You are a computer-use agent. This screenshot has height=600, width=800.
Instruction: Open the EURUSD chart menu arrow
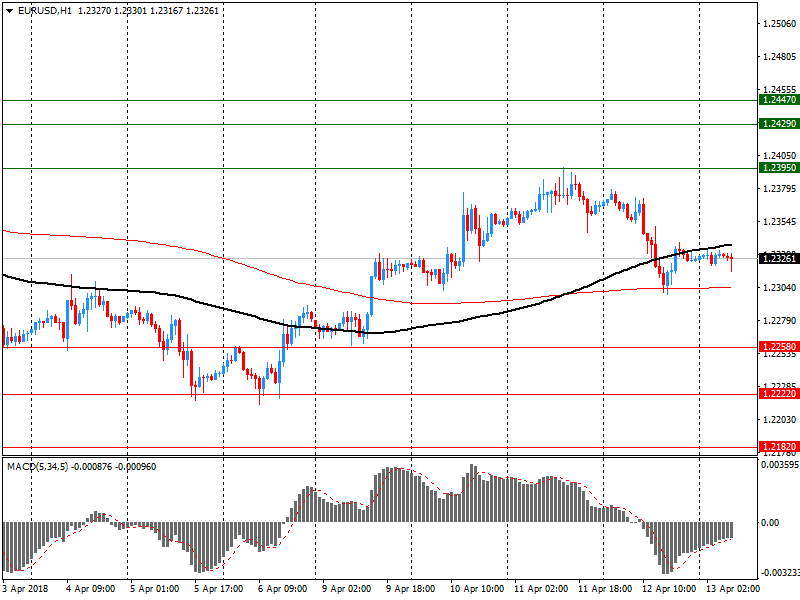pyautogui.click(x=9, y=11)
